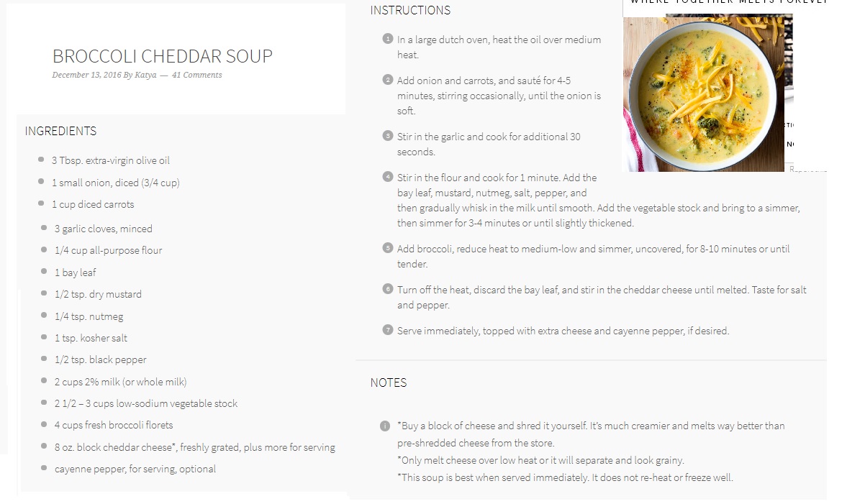The image size is (865, 504).
Task: Open author Katya's page
Action: [146, 75]
